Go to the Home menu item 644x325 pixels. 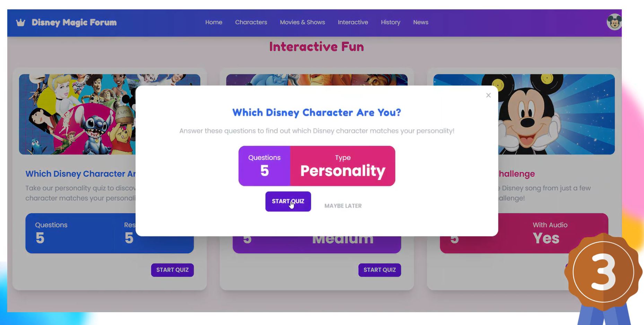tap(214, 22)
